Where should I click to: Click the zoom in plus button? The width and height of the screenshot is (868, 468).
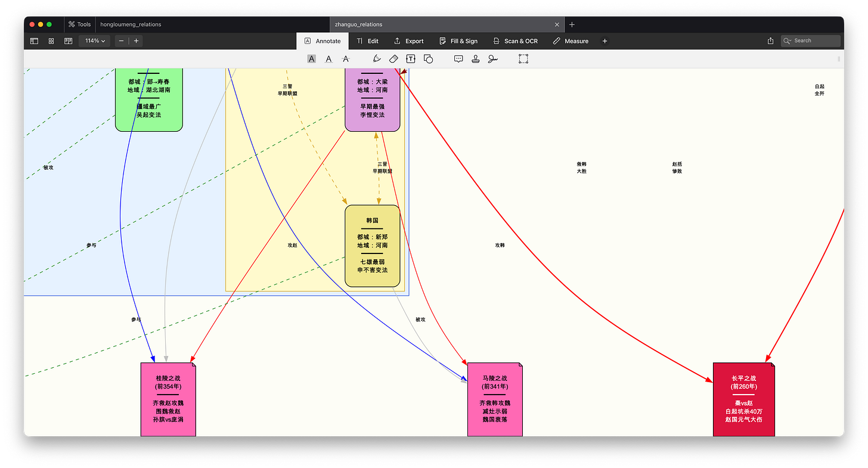pos(136,41)
